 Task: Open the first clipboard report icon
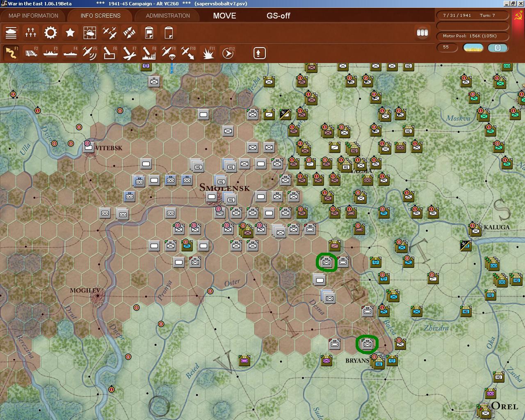coord(149,32)
